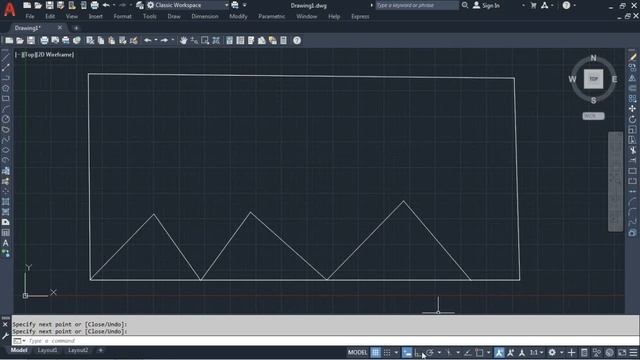Select the Spline tool
Viewport: 640px width, 360px height.
(x=5, y=140)
